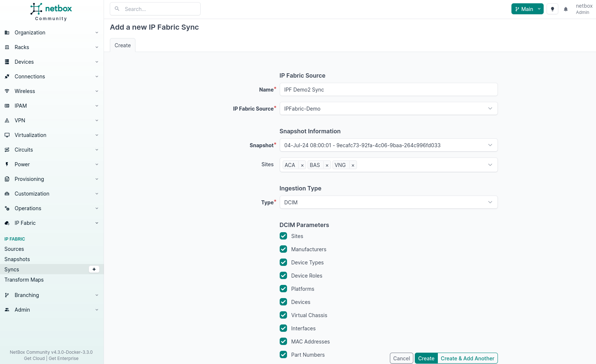596x364 pixels.
Task: Open the Snapshot dropdown
Action: point(388,145)
